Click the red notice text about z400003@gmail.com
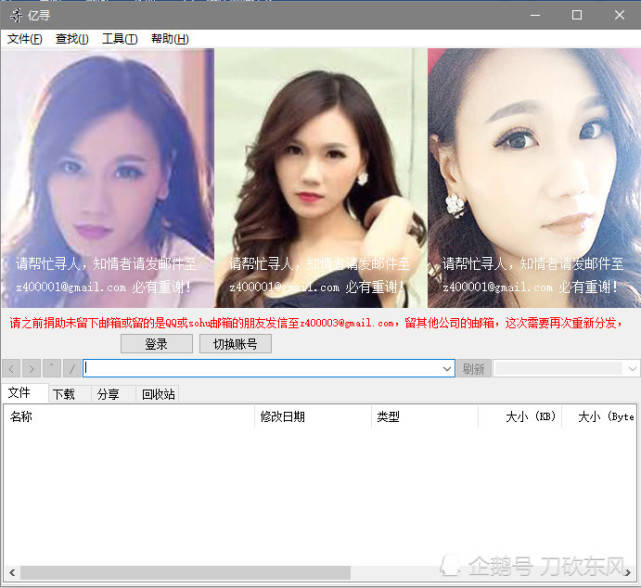The image size is (641, 588). click(x=316, y=323)
